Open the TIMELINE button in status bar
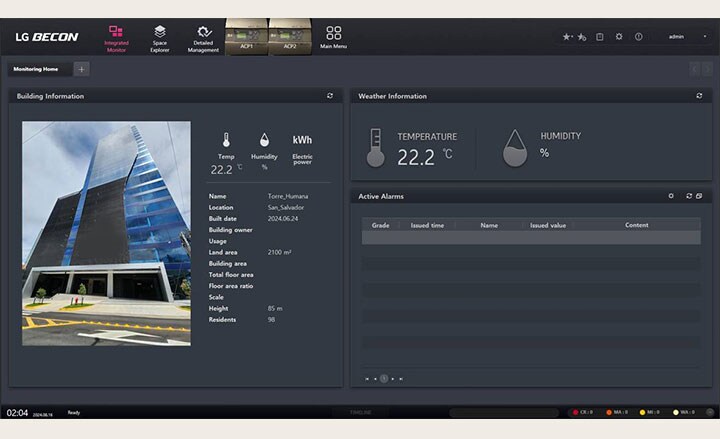 click(360, 412)
